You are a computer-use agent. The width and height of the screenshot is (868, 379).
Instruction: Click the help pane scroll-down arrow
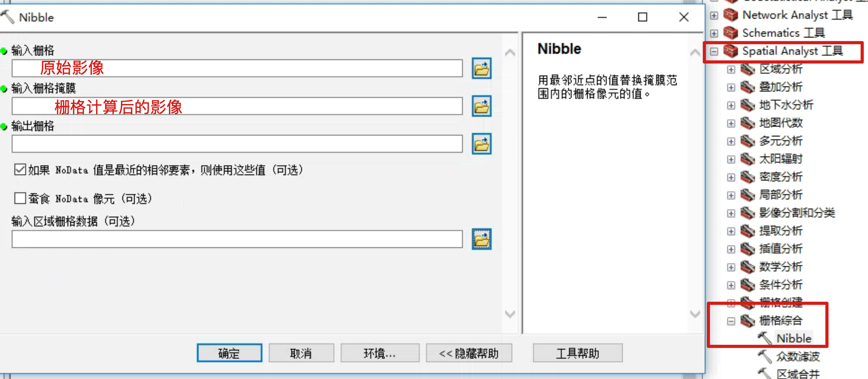click(x=695, y=314)
